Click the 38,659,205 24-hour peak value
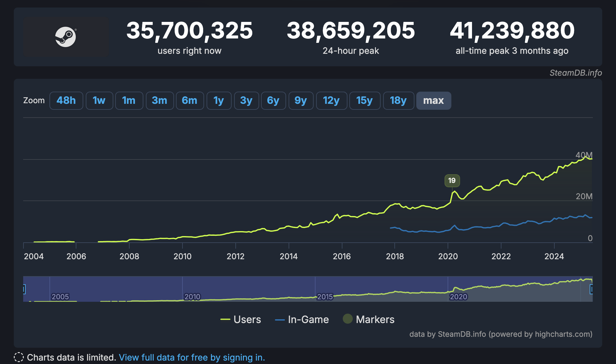Image resolution: width=616 pixels, height=364 pixels. click(x=351, y=30)
